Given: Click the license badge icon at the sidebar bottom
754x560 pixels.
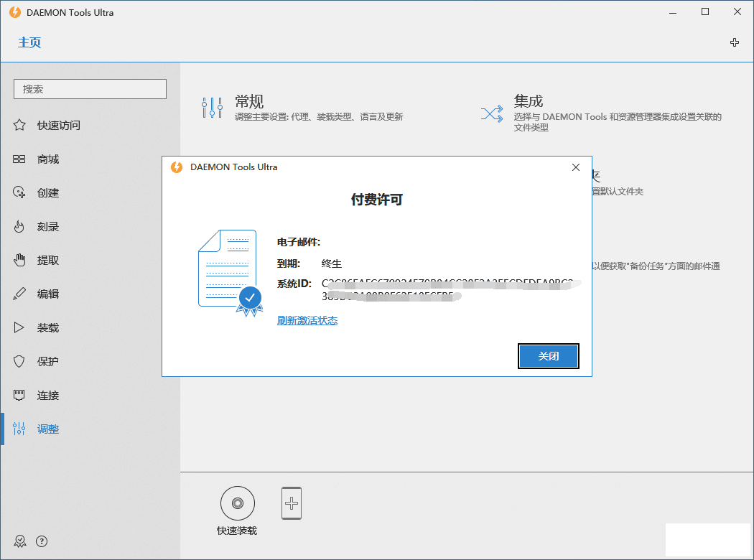Looking at the screenshot, I should tap(19, 541).
